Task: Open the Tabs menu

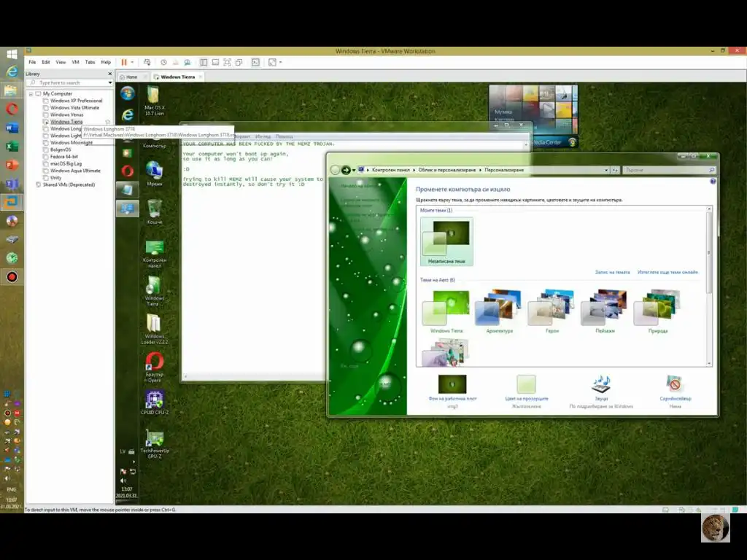Action: [90, 63]
